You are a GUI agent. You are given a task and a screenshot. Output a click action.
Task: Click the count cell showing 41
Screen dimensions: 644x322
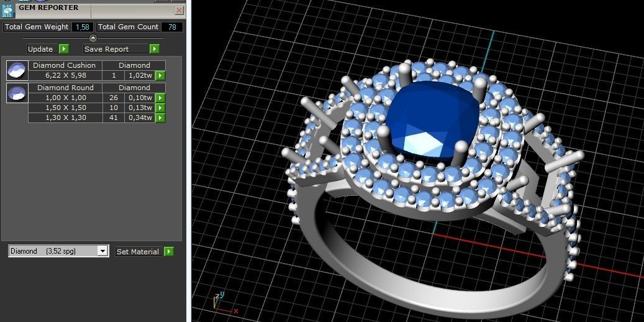114,117
